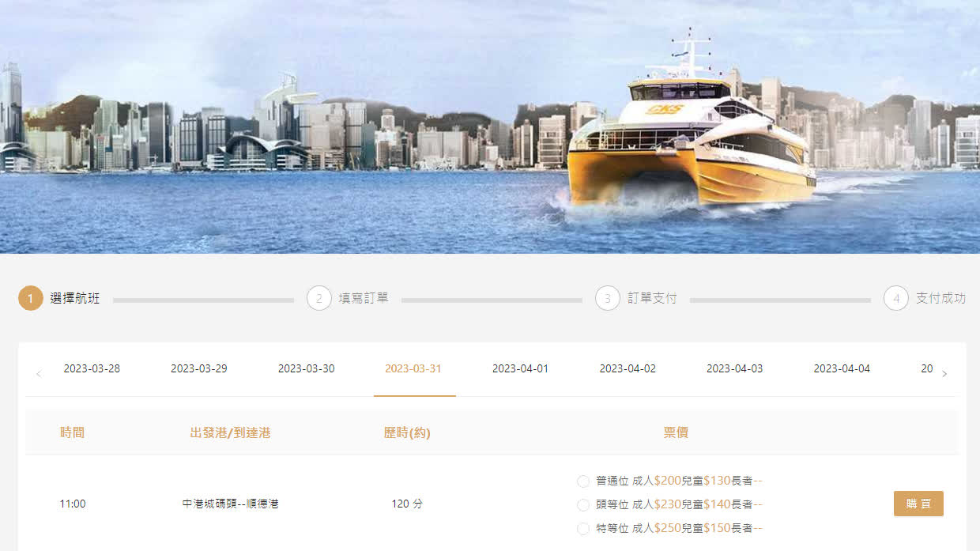The width and height of the screenshot is (980, 551).
Task: Select the 普通位 seat class option
Action: click(583, 481)
